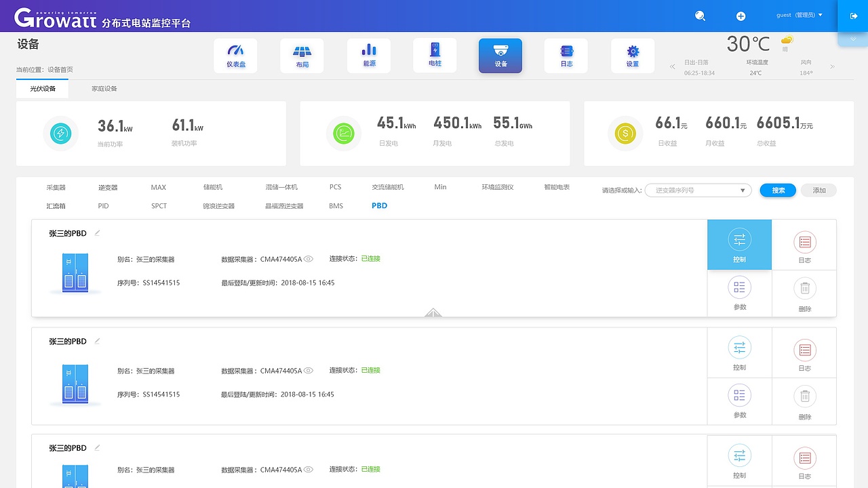
Task: Open the 日志 log nav icon
Action: point(566,56)
